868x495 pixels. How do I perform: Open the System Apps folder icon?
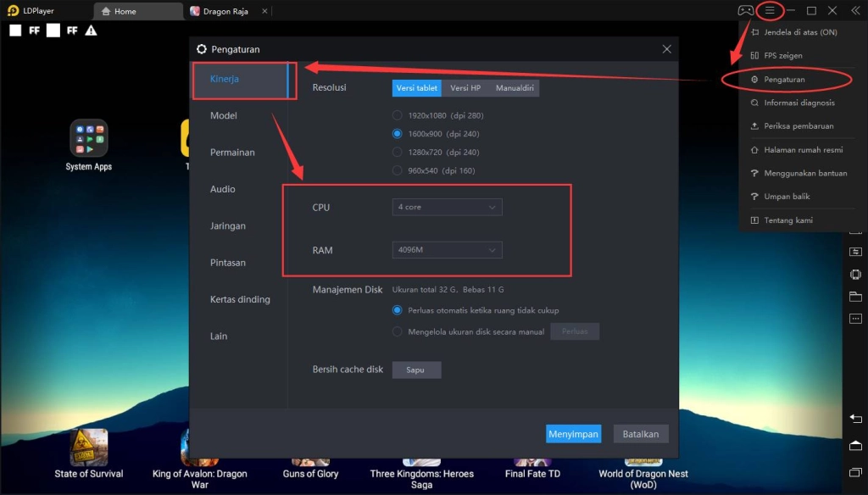88,138
